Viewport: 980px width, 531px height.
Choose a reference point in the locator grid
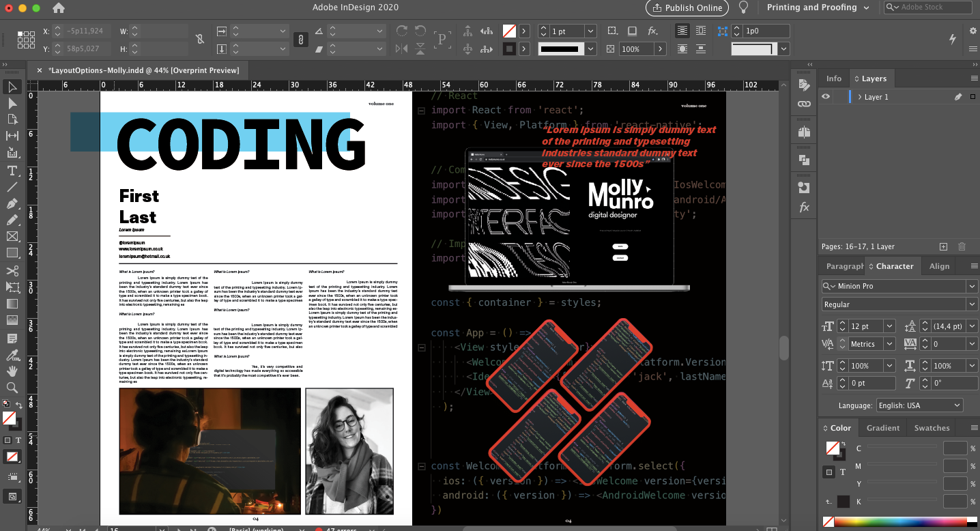26,40
